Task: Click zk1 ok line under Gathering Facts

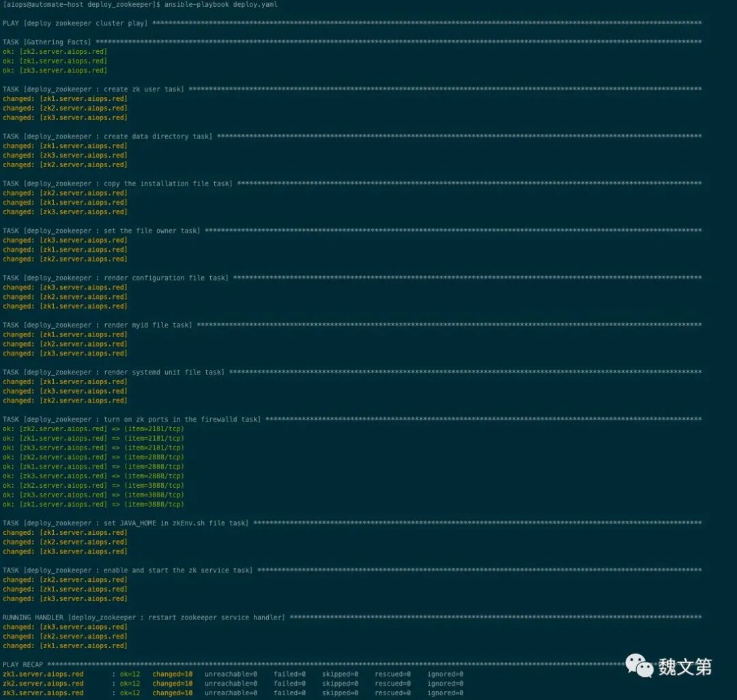Action: tap(55, 61)
